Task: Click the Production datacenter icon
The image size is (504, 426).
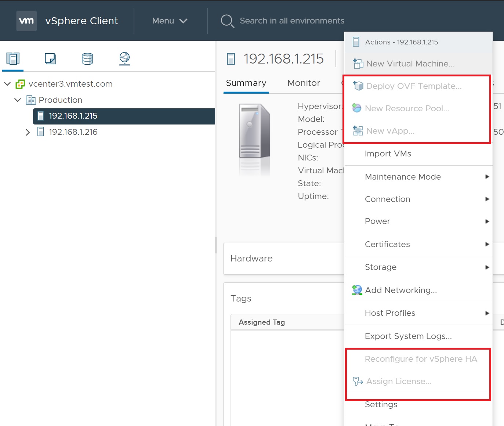Action: [31, 100]
